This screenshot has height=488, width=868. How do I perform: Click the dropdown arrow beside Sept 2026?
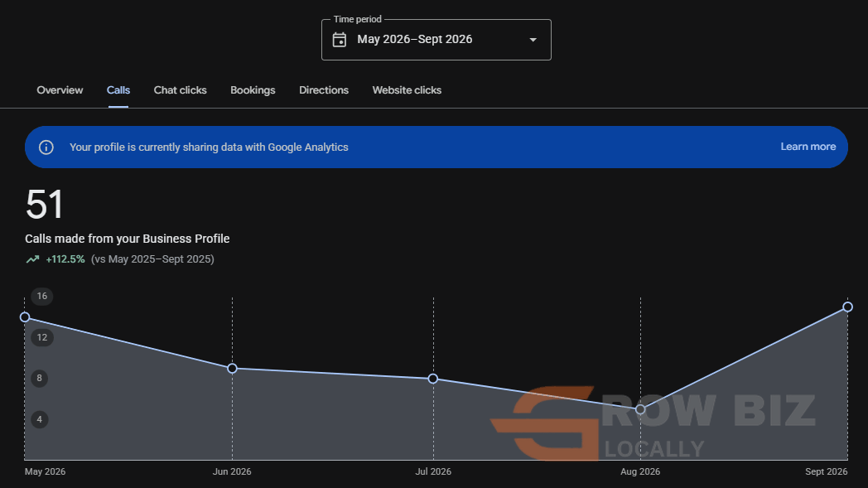pyautogui.click(x=533, y=40)
